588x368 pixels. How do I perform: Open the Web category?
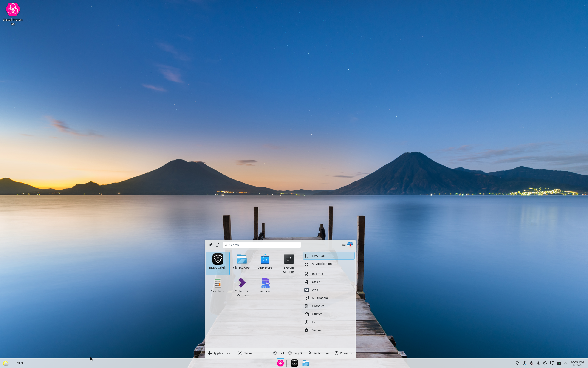point(328,290)
